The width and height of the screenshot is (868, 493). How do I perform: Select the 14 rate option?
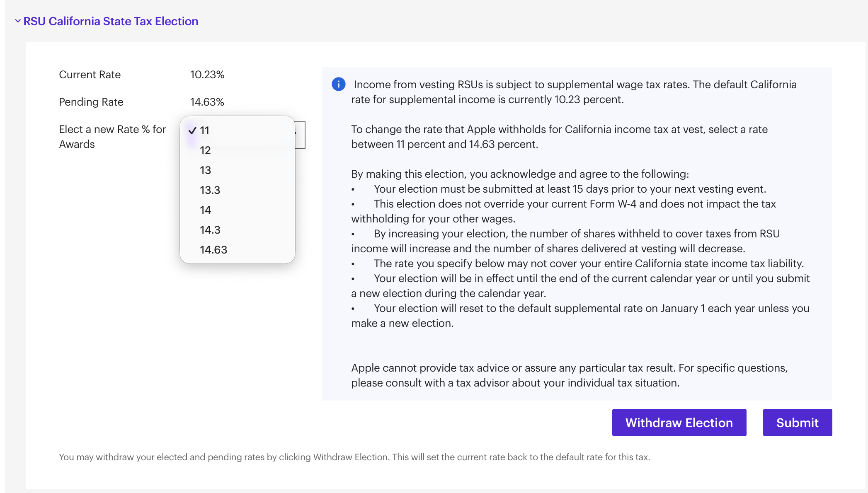click(205, 210)
